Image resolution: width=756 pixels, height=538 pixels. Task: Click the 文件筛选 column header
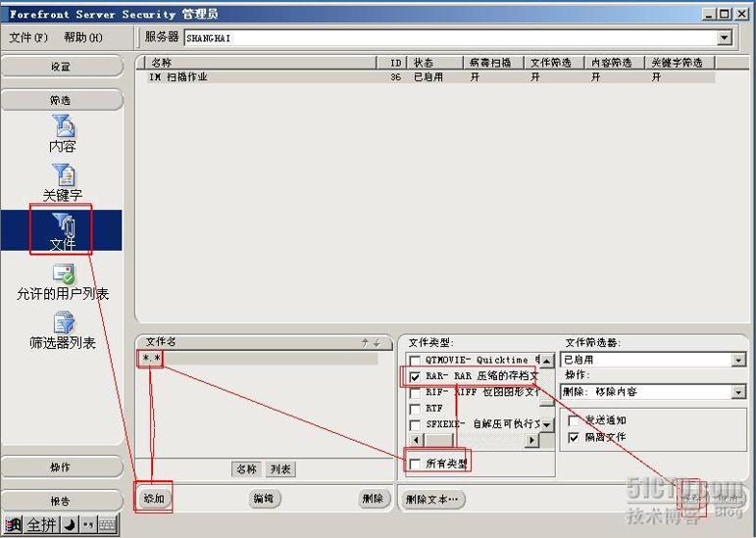coord(554,63)
